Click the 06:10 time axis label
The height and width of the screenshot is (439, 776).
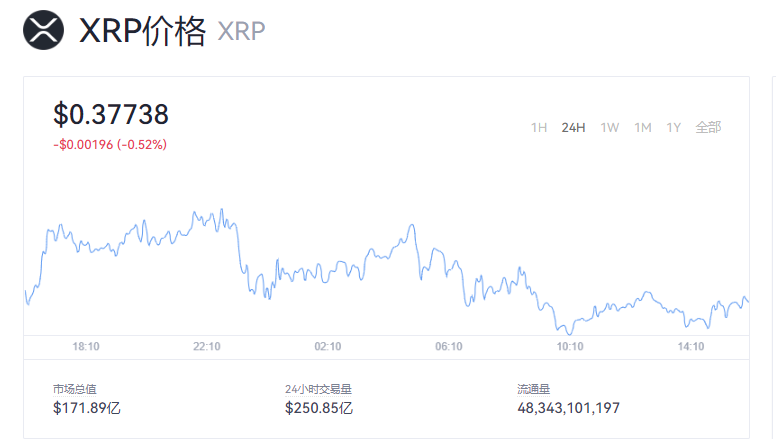449,346
